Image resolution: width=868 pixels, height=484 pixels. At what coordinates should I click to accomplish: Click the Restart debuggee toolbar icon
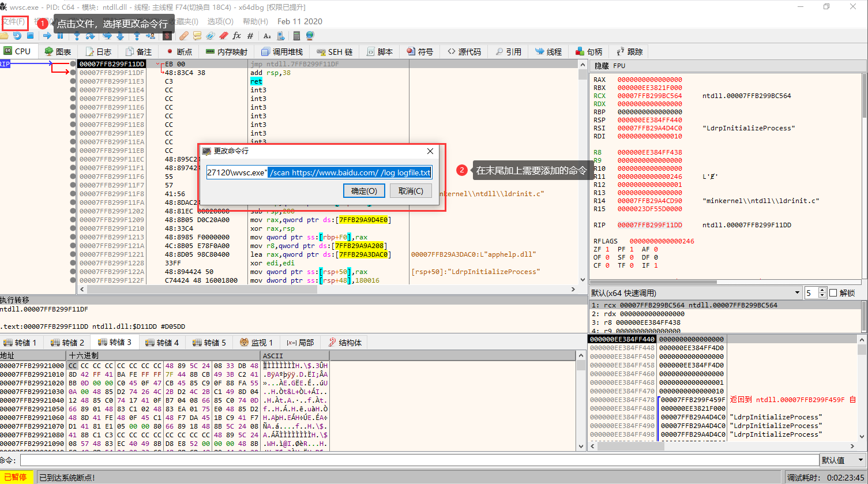[17, 36]
